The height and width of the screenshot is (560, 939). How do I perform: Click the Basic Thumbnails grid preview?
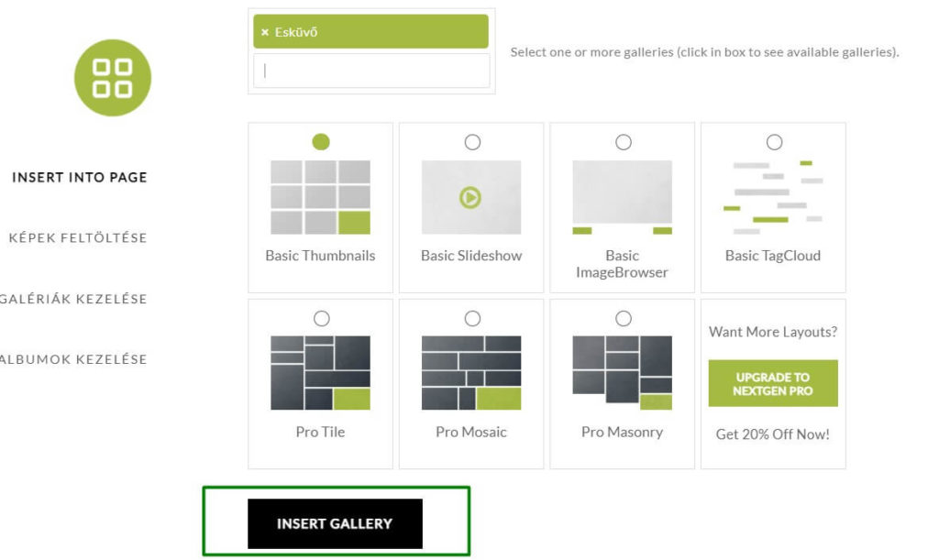(320, 197)
